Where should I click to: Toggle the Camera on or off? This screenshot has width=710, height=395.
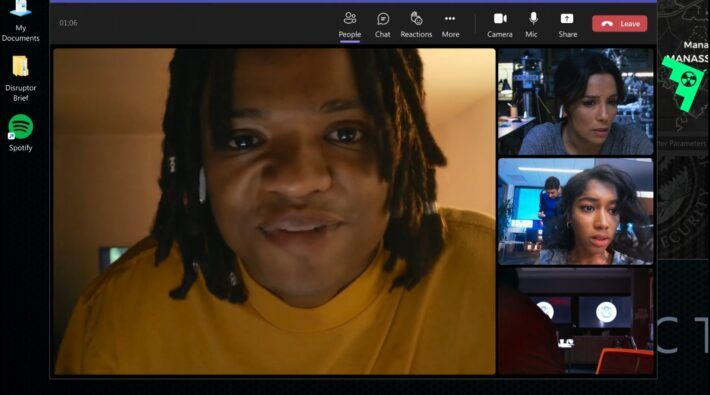point(500,19)
